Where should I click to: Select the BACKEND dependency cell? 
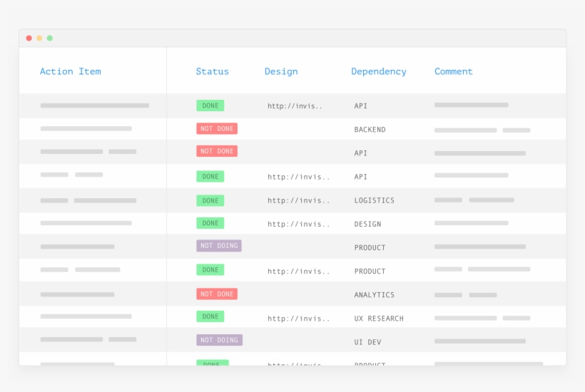click(370, 130)
